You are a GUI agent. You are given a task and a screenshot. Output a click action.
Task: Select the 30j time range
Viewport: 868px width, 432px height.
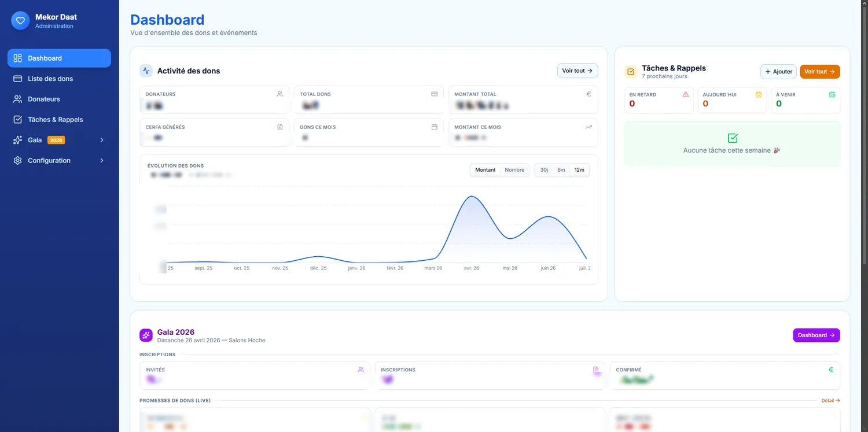coord(544,170)
